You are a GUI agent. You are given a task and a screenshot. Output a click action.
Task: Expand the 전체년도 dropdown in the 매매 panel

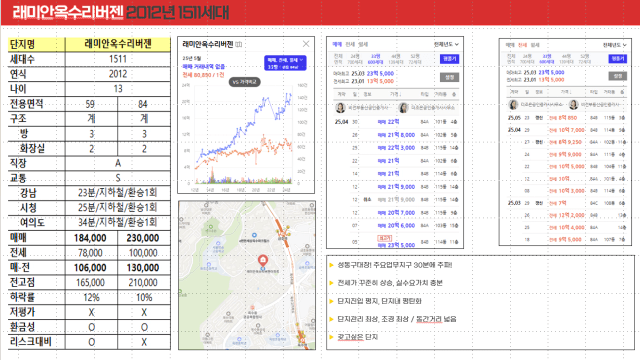pyautogui.click(x=446, y=44)
